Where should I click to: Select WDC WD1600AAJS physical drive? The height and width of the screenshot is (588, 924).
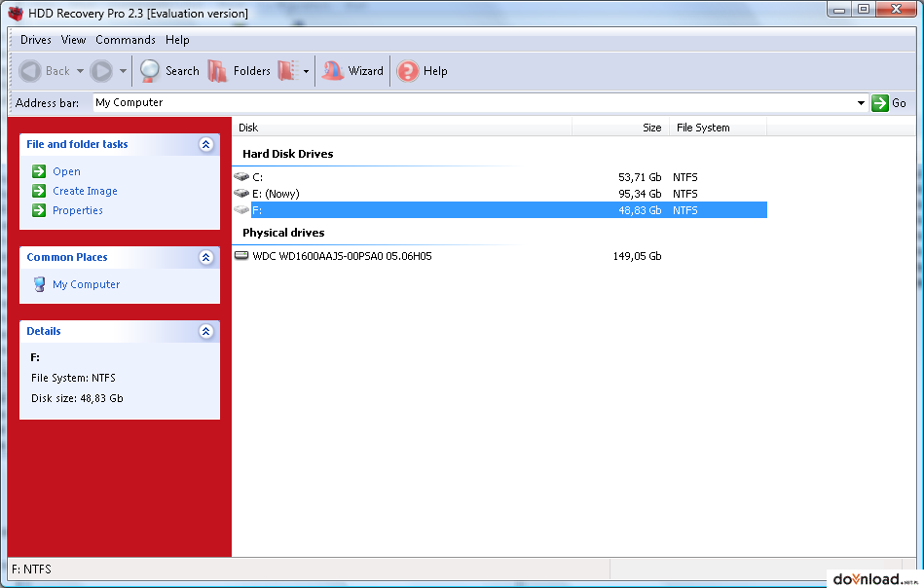pyautogui.click(x=499, y=256)
